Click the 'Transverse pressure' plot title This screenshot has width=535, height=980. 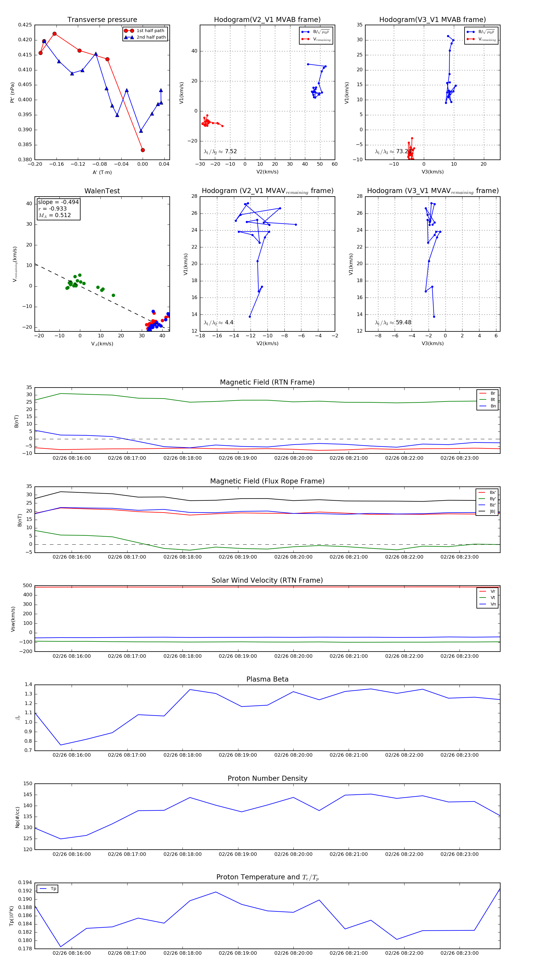(x=102, y=20)
